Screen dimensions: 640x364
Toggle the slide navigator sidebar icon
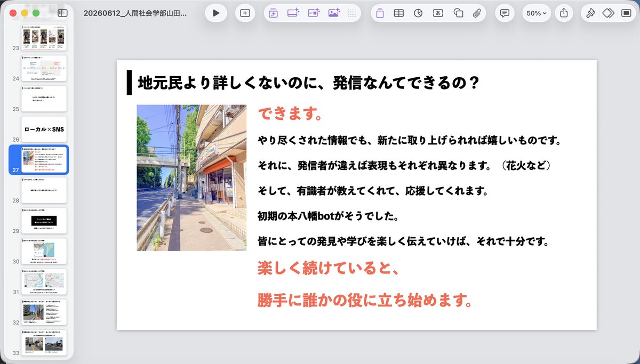[62, 13]
